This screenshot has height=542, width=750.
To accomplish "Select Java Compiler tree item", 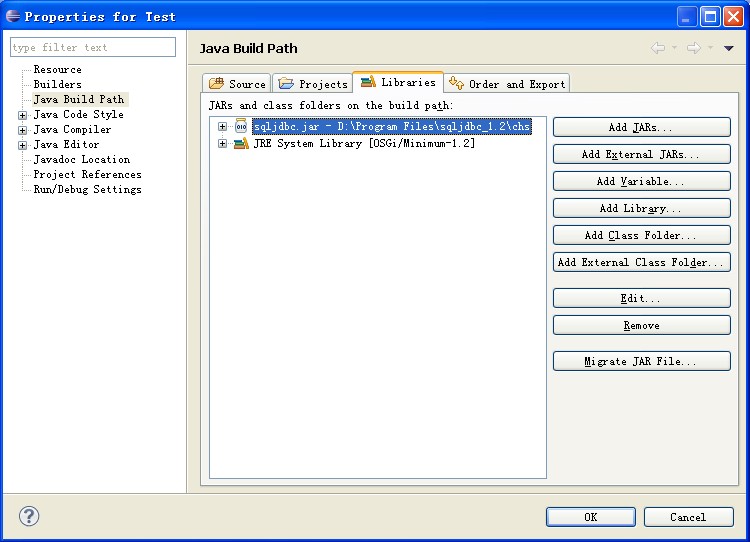I will pos(72,129).
